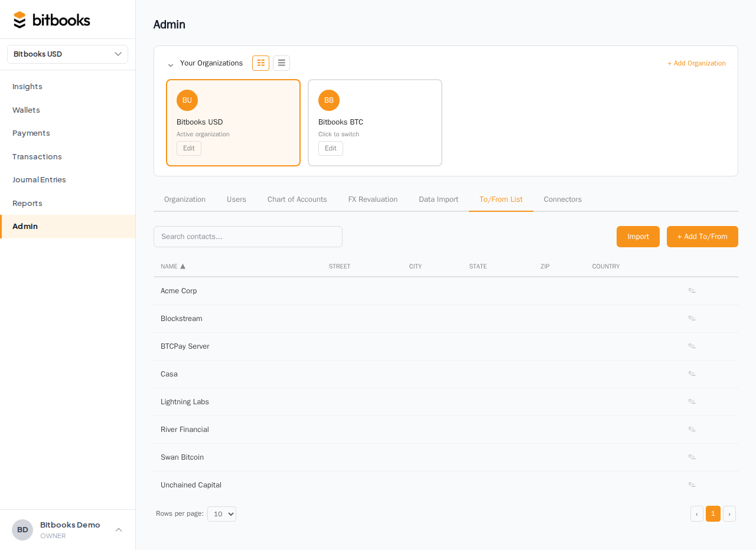Switch to the Organization tab

point(185,199)
